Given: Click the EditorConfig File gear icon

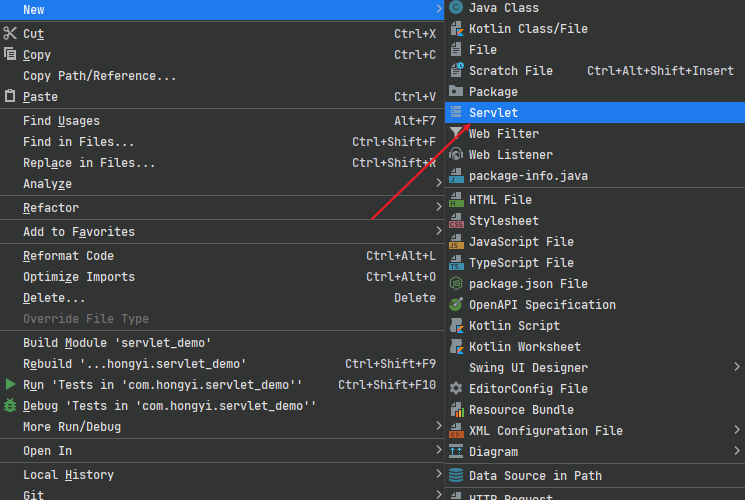Looking at the screenshot, I should (456, 389).
